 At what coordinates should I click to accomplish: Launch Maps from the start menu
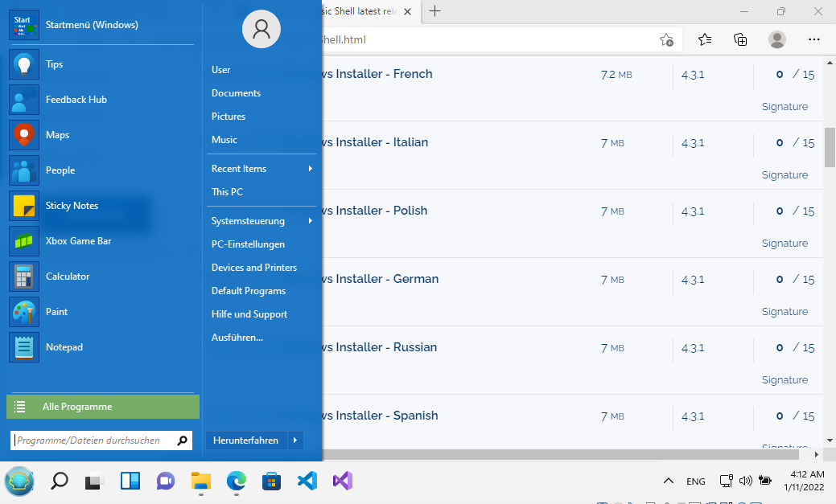coord(101,135)
